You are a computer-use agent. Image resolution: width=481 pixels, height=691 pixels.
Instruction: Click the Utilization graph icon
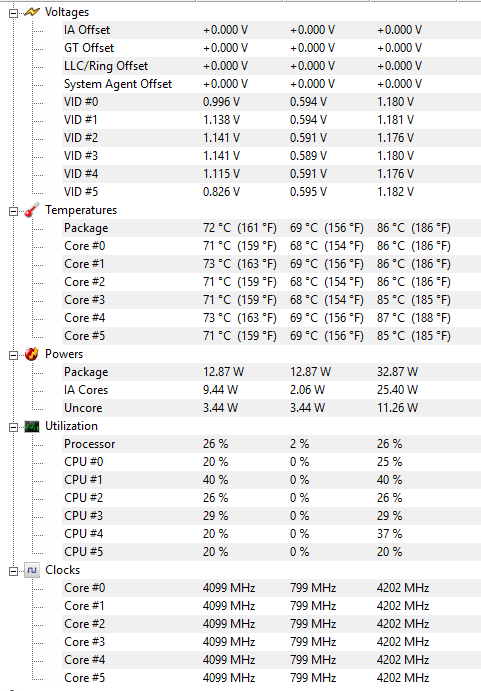32,426
